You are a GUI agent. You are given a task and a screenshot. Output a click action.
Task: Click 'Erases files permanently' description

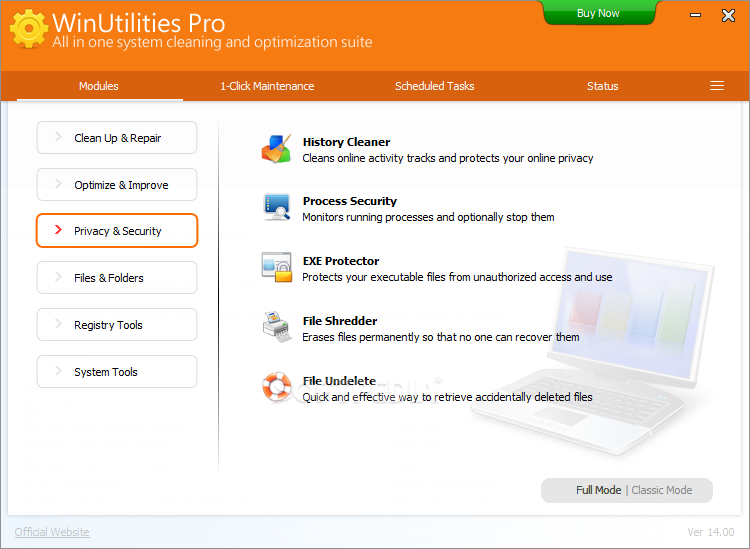[x=441, y=337]
